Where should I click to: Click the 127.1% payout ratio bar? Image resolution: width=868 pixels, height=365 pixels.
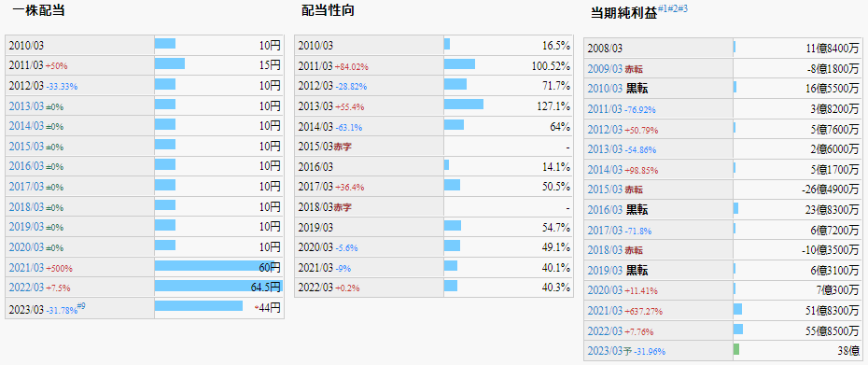(x=464, y=105)
